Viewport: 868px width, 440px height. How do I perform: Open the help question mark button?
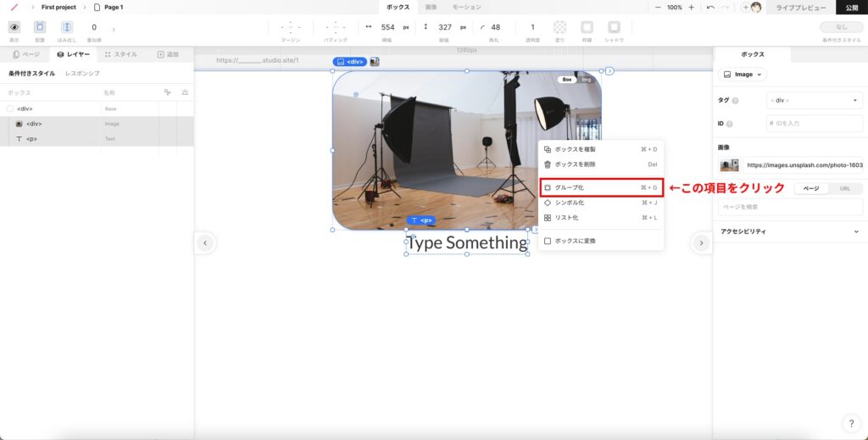(851, 423)
